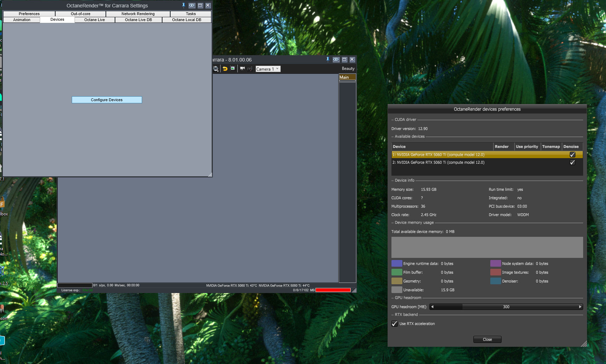
Task: Click the GPU headroom slider showing 300
Action: [x=506, y=307]
